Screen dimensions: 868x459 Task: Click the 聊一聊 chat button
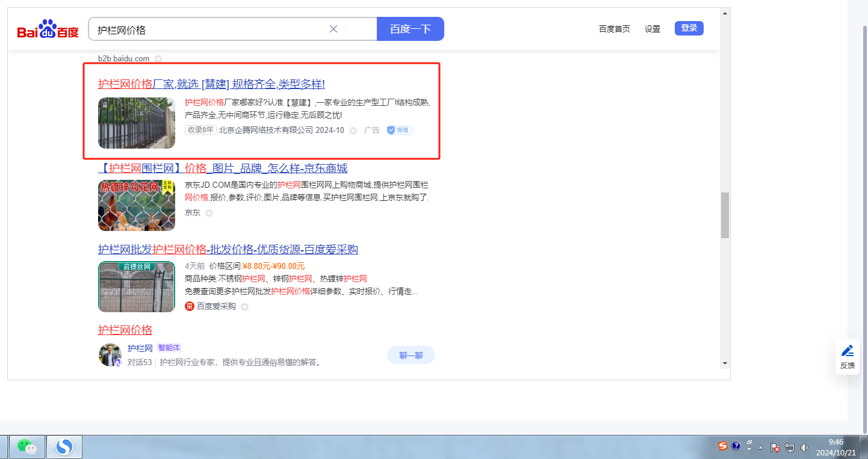click(411, 355)
